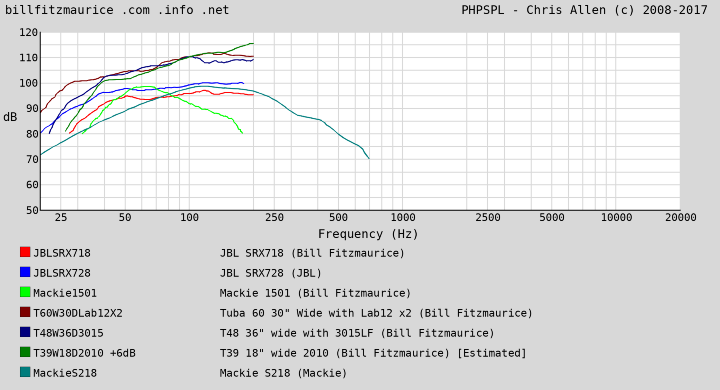This screenshot has height=390, width=720.
Task: Click the red JBLSRX718 legend swatch
Action: [x=25, y=252]
